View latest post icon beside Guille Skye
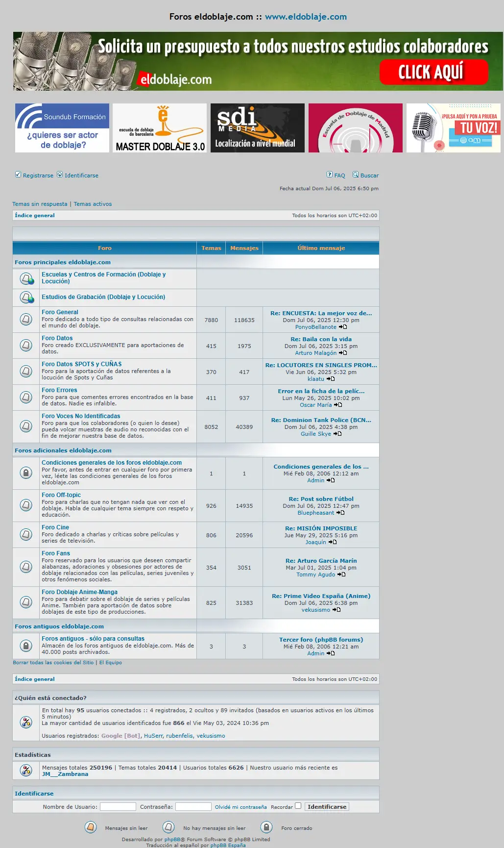504x848 pixels. [337, 434]
